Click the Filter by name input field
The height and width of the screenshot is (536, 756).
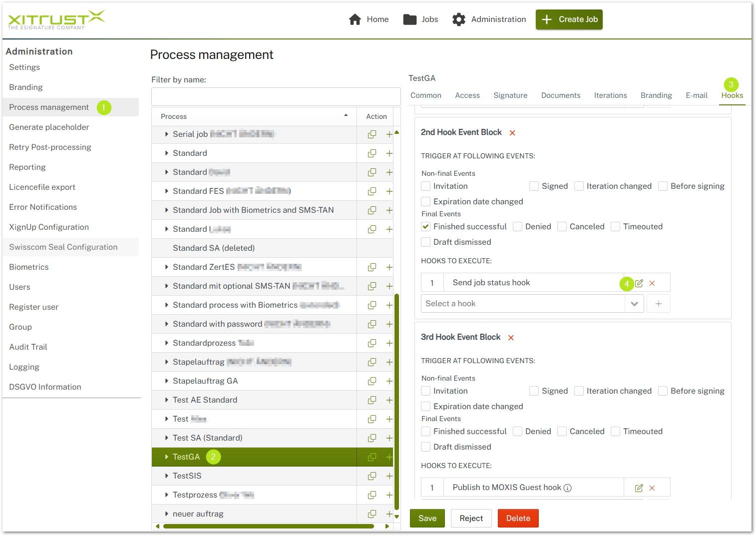pyautogui.click(x=276, y=96)
